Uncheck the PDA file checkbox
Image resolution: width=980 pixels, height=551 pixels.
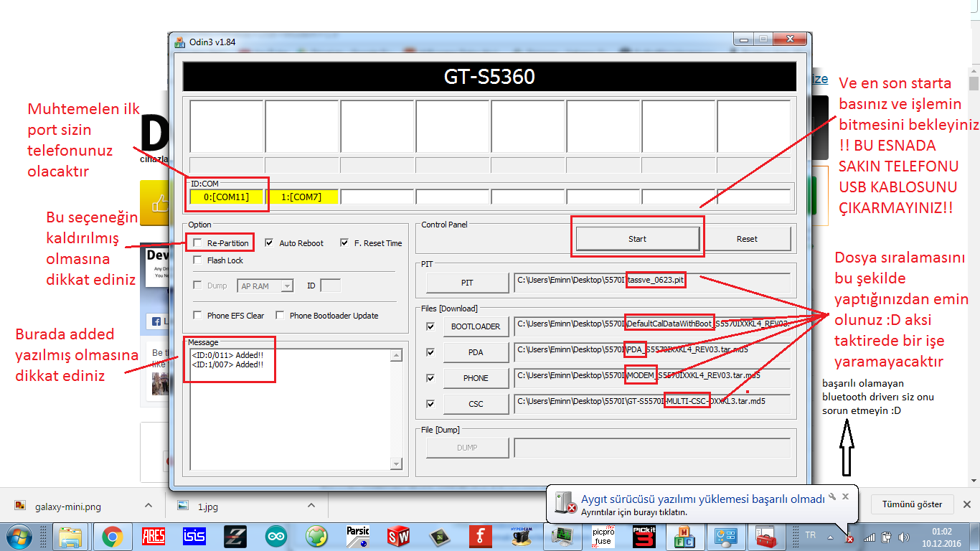[x=430, y=352]
